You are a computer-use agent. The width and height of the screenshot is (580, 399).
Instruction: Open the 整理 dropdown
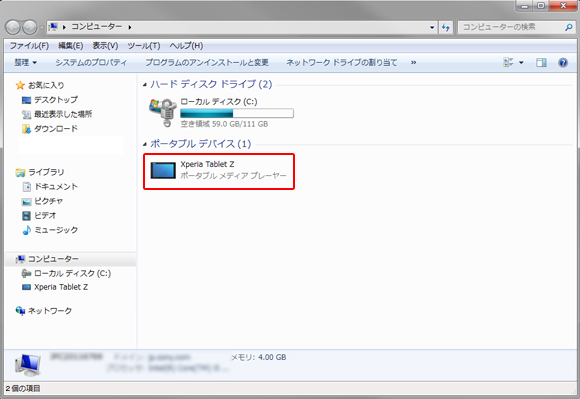(26, 62)
